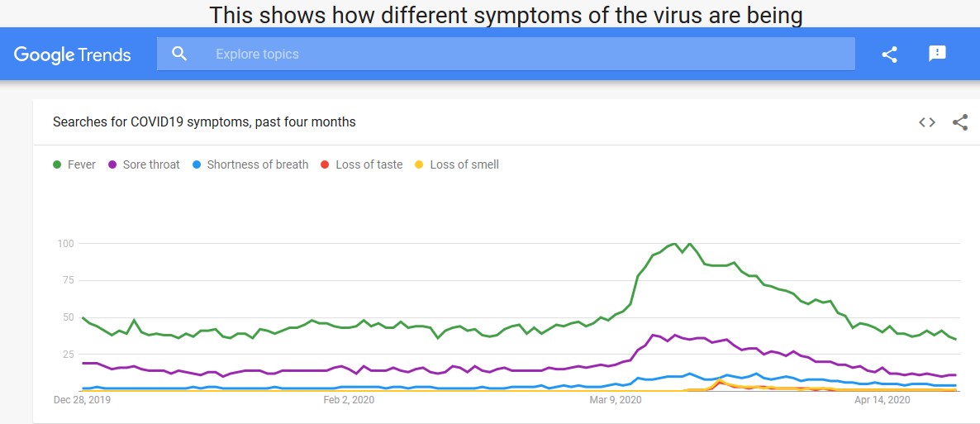Click the search magnifier icon
The width and height of the screenshot is (980, 424).
pyautogui.click(x=179, y=55)
